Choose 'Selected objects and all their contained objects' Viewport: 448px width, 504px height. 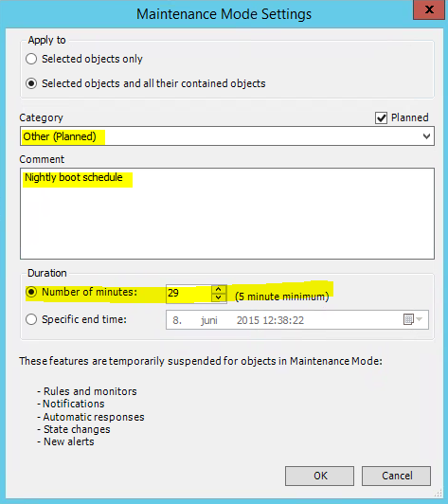click(31, 83)
